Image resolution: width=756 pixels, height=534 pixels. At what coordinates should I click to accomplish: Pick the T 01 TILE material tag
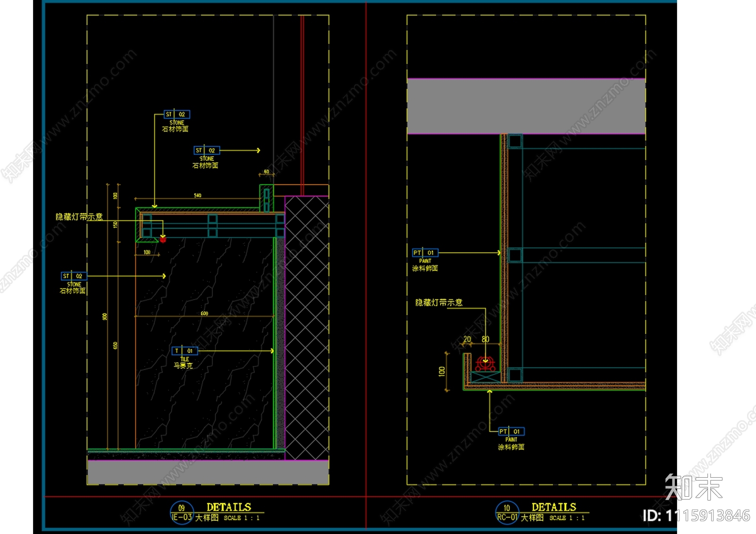click(x=185, y=351)
